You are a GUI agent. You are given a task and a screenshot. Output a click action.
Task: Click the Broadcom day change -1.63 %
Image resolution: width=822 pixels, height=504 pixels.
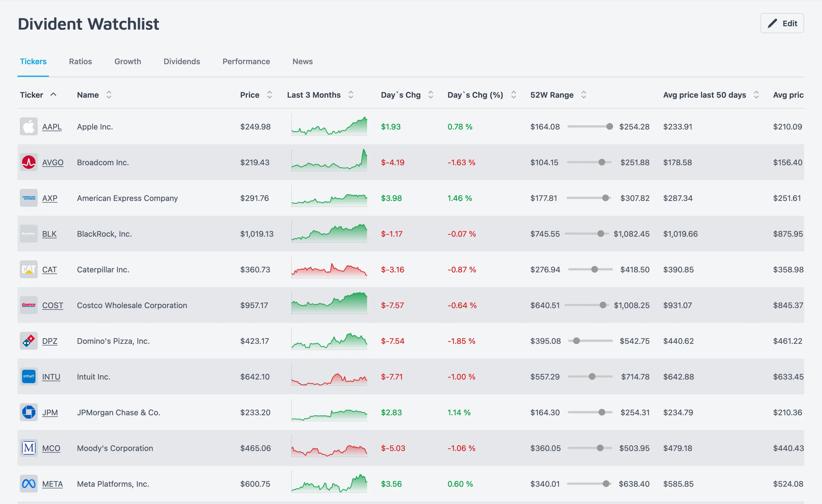[461, 162]
